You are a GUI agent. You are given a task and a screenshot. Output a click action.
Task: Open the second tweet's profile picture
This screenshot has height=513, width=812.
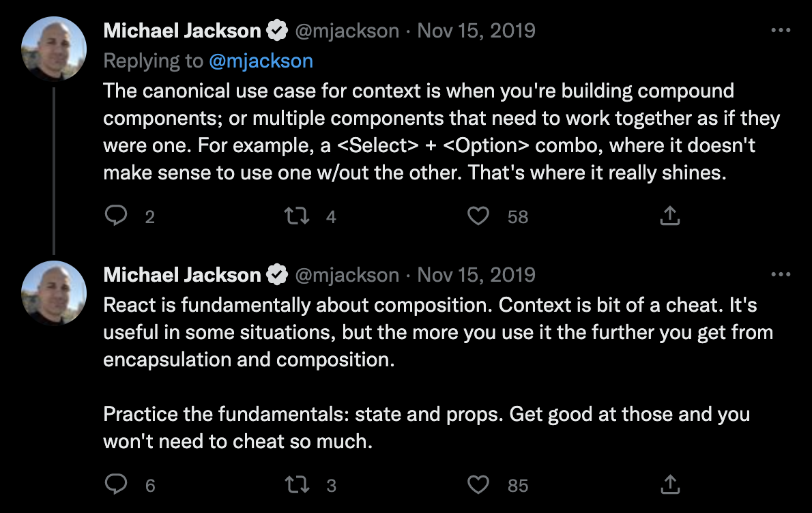pyautogui.click(x=53, y=292)
